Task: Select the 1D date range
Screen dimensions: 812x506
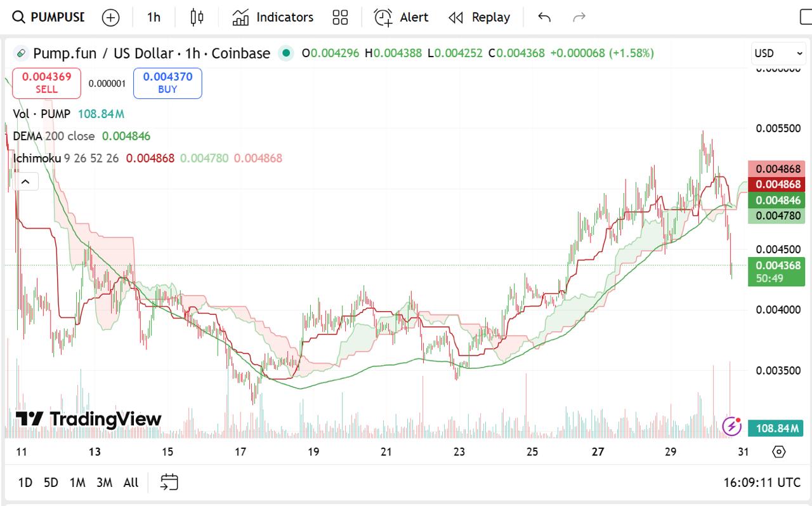Action: pos(25,483)
